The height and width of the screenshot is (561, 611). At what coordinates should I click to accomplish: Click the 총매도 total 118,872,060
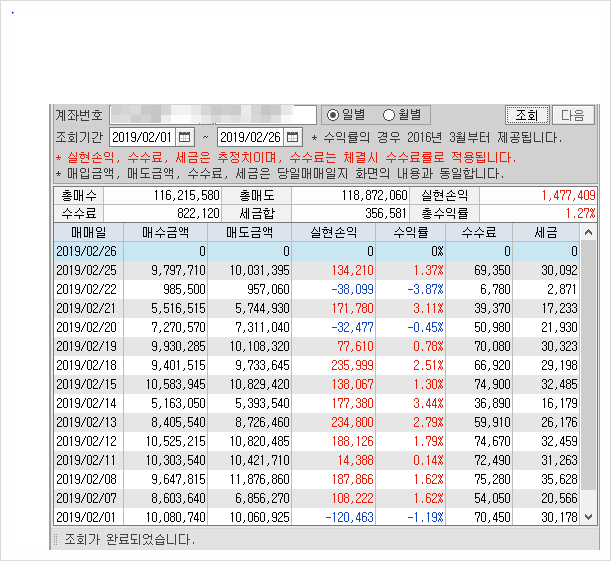pyautogui.click(x=350, y=195)
